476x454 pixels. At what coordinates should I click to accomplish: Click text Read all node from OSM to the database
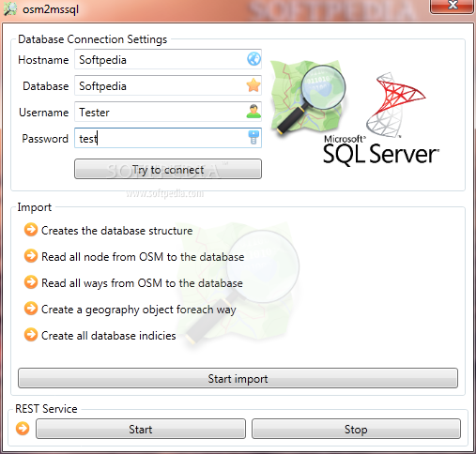click(x=143, y=257)
